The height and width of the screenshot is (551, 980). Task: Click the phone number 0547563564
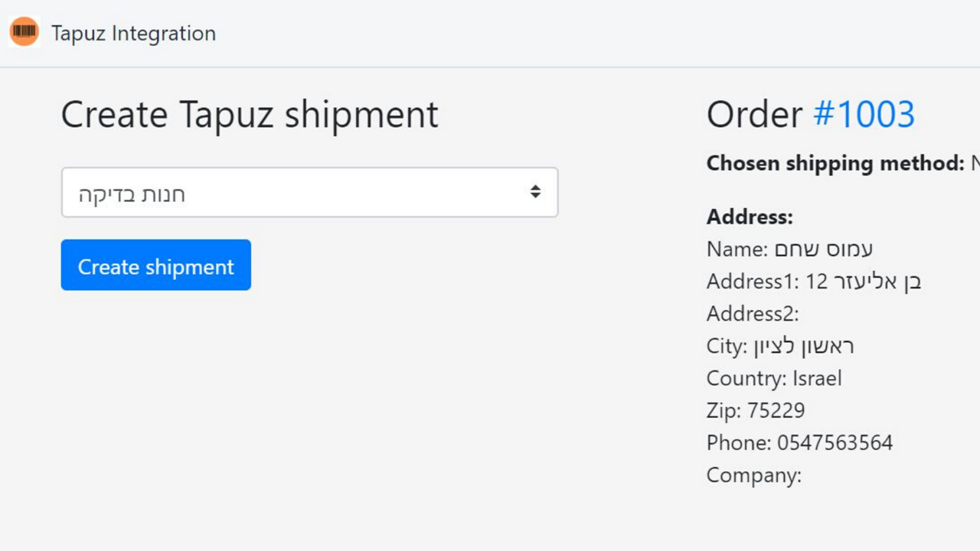pyautogui.click(x=799, y=442)
